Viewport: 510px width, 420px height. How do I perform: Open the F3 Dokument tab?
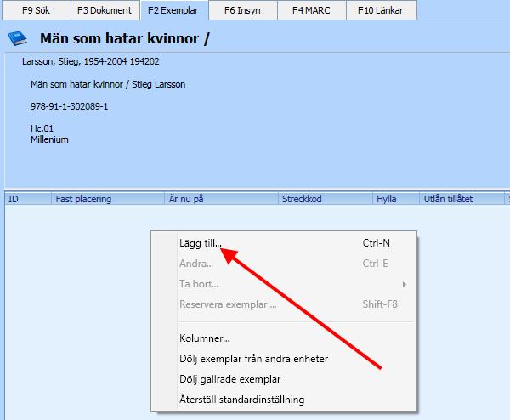[x=105, y=10]
